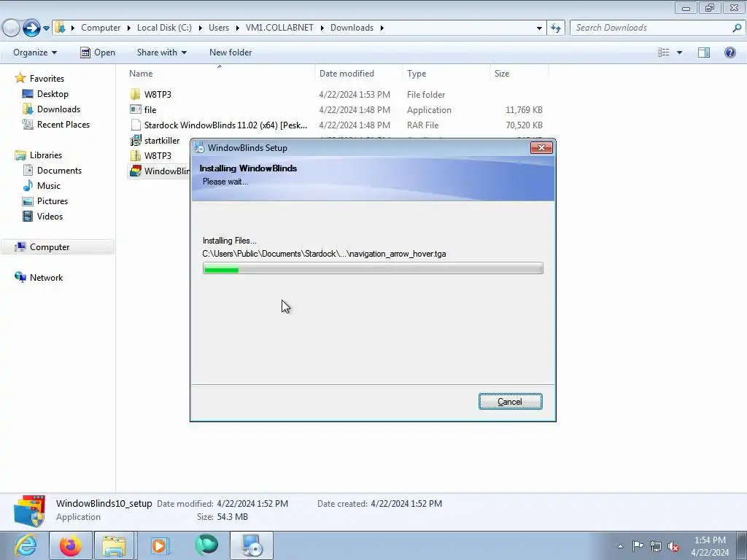
Task: Sort by the Size column header
Action: pos(502,74)
